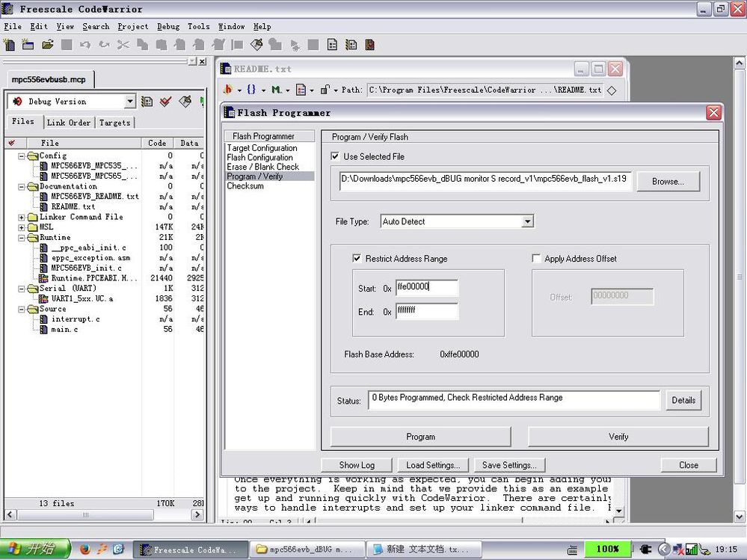Collapse the Source folder
This screenshot has height=560, width=747.
(x=22, y=309)
